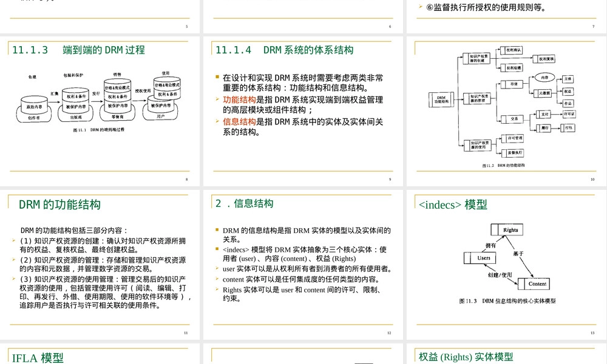607x364 pixels.
Task: Click the line "DRM 的功能结构包括三部分内容："
Action: (74, 231)
